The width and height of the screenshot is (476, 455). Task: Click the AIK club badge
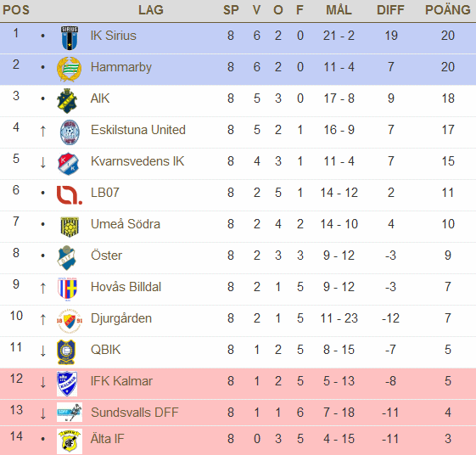67,101
